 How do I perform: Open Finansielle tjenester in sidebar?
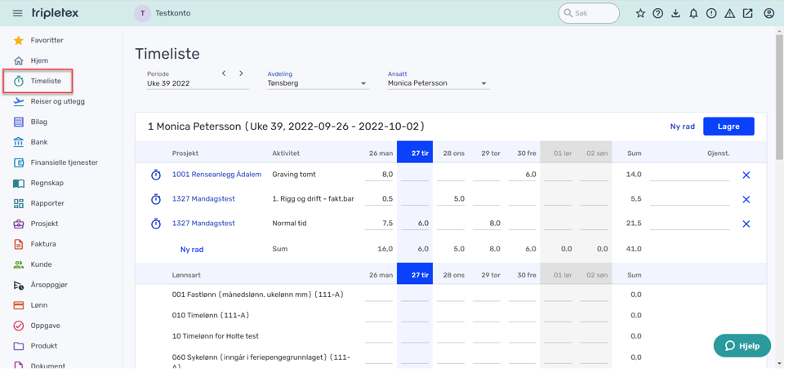click(x=56, y=162)
